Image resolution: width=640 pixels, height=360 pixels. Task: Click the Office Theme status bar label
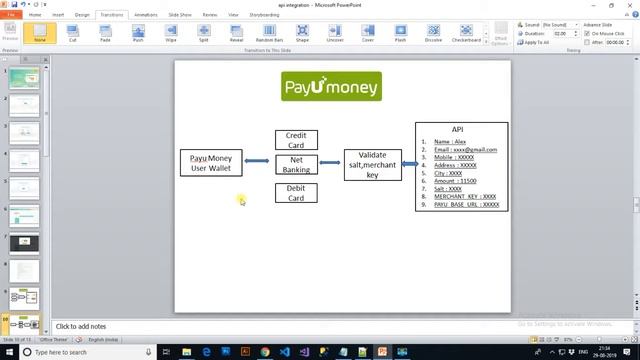(53, 340)
